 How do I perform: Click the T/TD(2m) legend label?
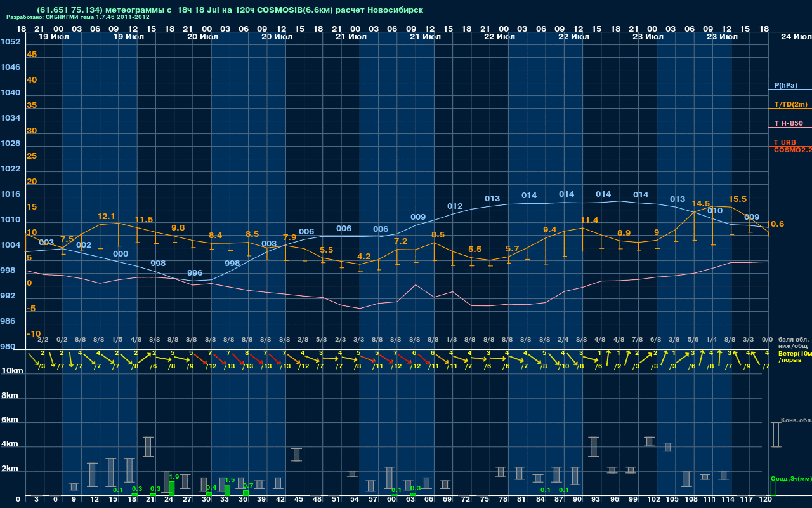click(x=791, y=104)
